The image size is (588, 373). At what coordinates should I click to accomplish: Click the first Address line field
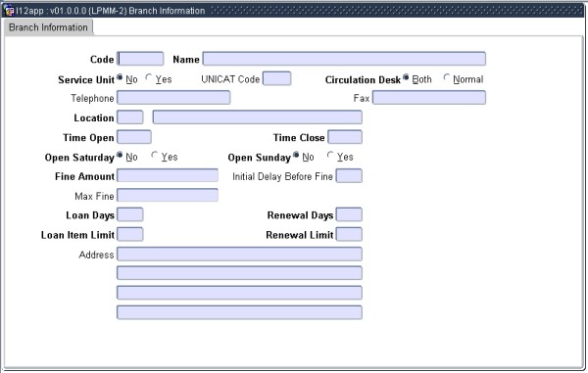pos(240,254)
